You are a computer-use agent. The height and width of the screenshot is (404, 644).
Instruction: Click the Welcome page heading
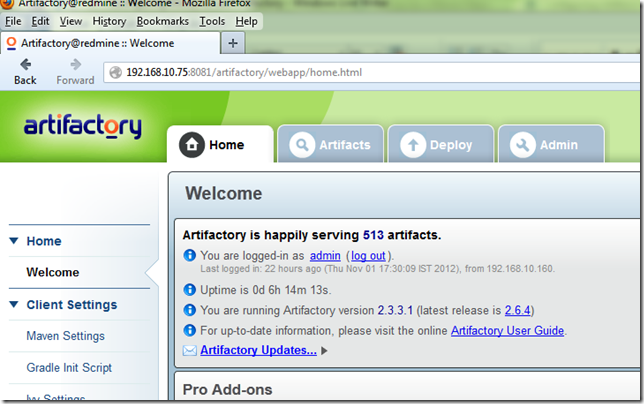pyautogui.click(x=223, y=193)
